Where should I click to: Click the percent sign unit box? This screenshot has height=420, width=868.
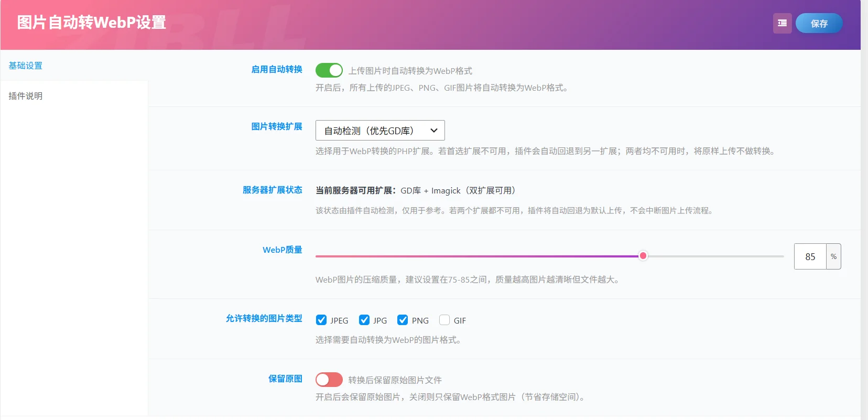[x=833, y=256]
